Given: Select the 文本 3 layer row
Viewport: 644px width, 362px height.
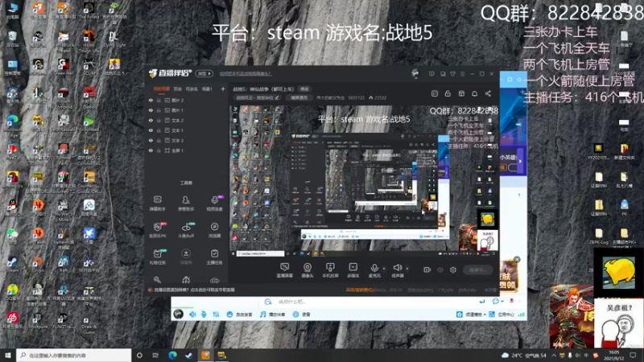Looking at the screenshot, I should [187, 140].
